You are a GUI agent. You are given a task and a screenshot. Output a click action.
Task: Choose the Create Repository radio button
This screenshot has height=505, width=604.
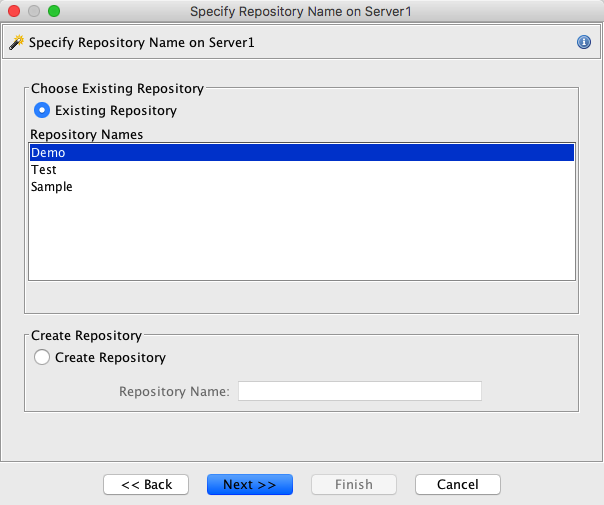click(x=42, y=357)
